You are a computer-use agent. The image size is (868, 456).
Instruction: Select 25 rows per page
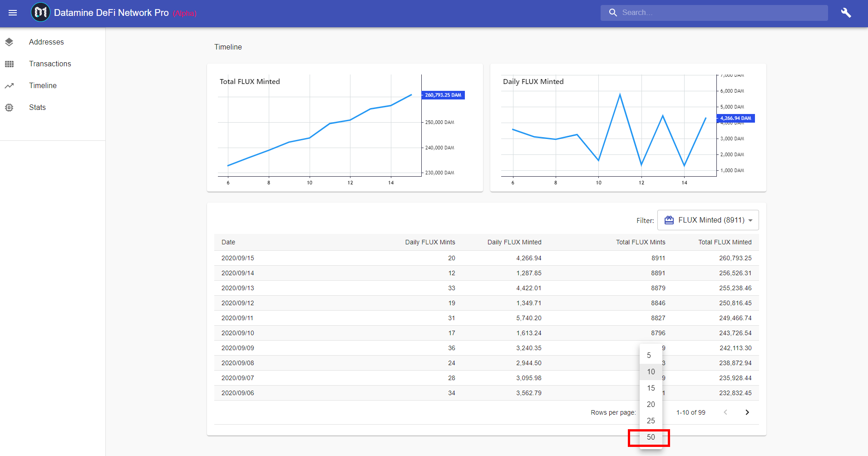[x=651, y=421]
